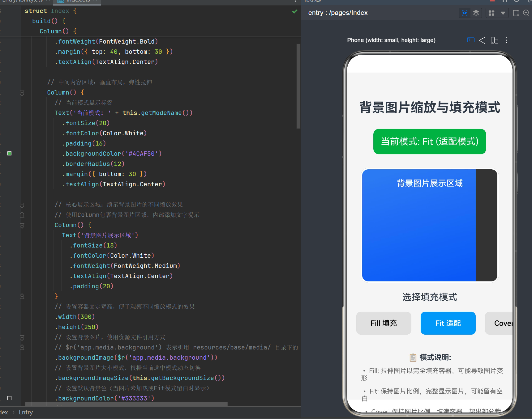Open the dropdown arrow beside the grid icon
Image resolution: width=532 pixels, height=419 pixels.
[503, 13]
